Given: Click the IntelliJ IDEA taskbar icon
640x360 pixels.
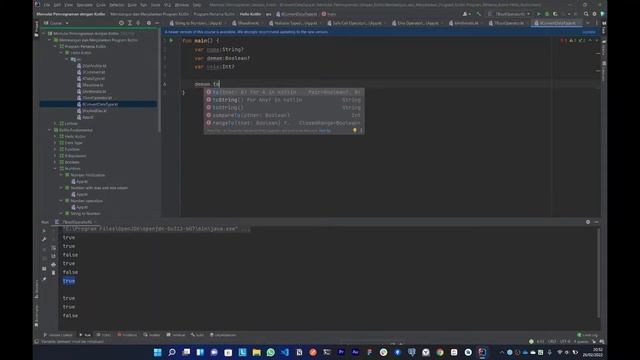Looking at the screenshot, I should 482,352.
